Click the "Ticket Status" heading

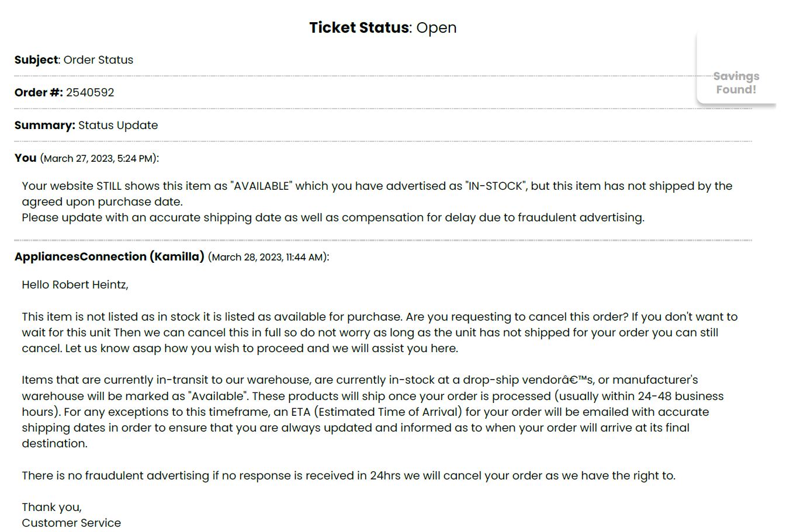359,27
